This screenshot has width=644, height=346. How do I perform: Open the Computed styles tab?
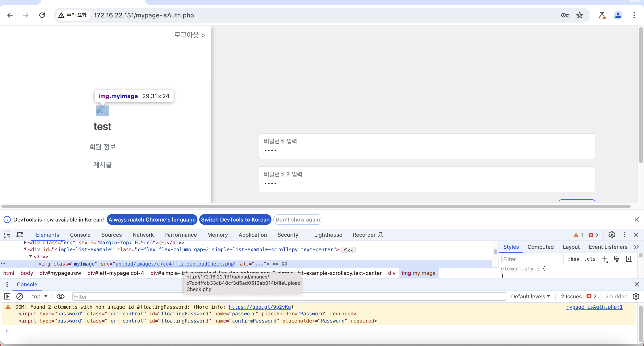(x=540, y=247)
